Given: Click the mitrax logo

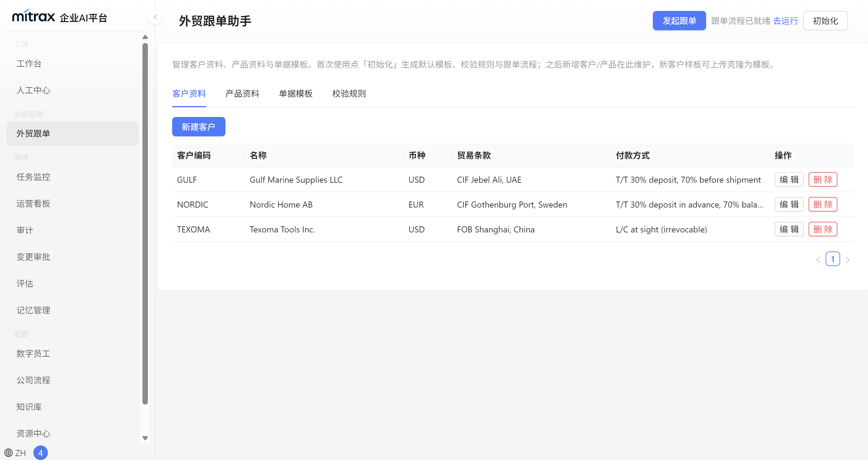Looking at the screenshot, I should coord(33,16).
